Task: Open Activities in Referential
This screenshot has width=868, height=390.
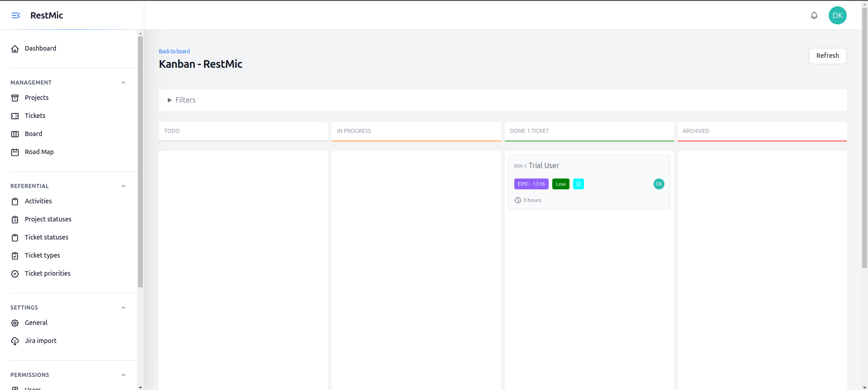Action: (38, 201)
